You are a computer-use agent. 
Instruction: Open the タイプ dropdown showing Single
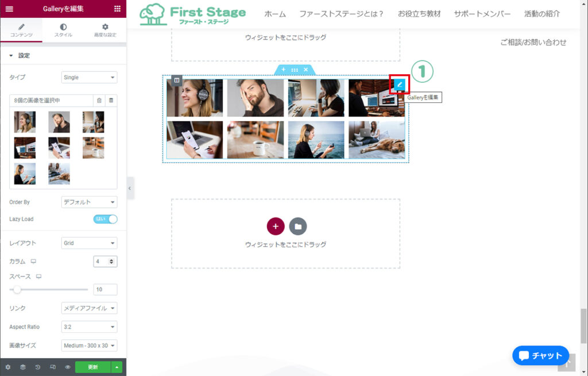(89, 77)
